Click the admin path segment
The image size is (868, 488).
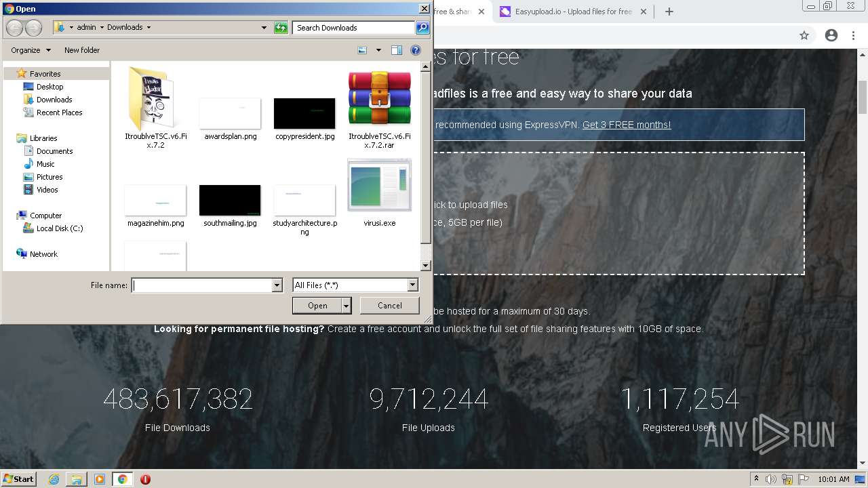(86, 28)
